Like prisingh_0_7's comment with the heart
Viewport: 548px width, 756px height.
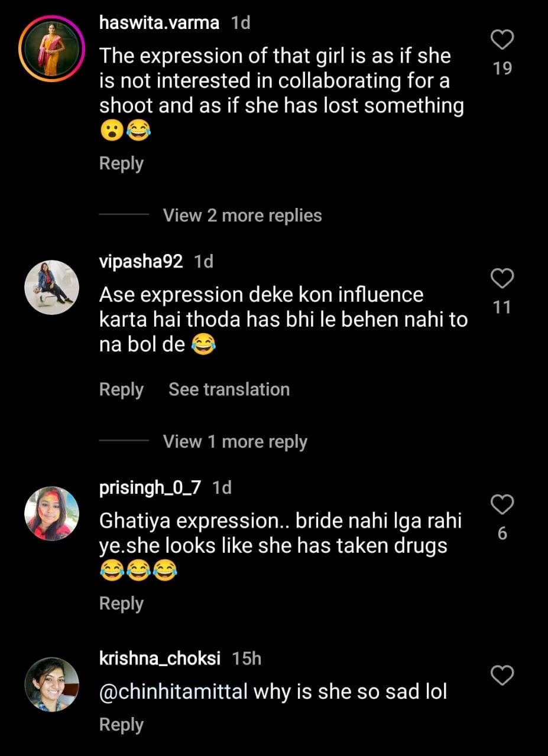coord(502,505)
